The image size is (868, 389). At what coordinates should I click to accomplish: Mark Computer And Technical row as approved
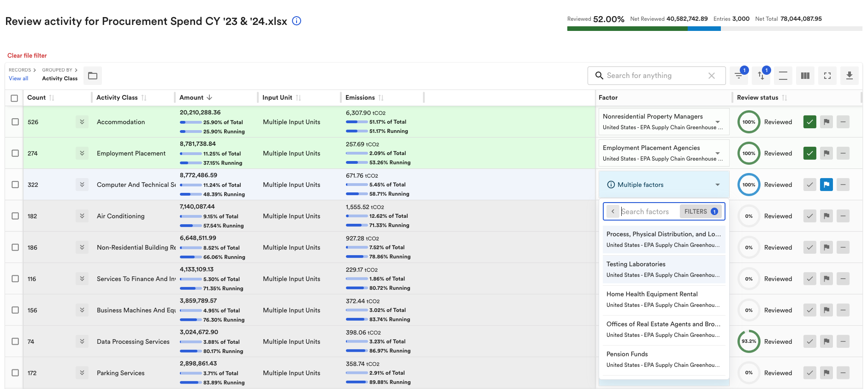pyautogui.click(x=810, y=185)
